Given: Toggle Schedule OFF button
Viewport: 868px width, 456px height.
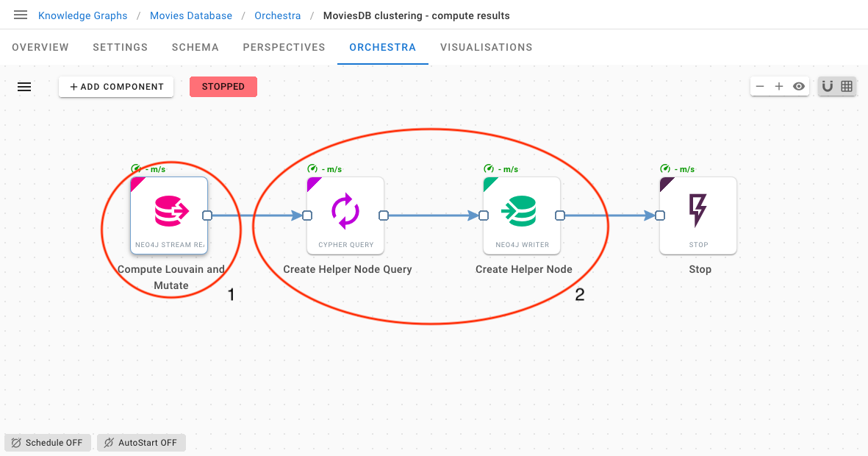Looking at the screenshot, I should pos(48,443).
